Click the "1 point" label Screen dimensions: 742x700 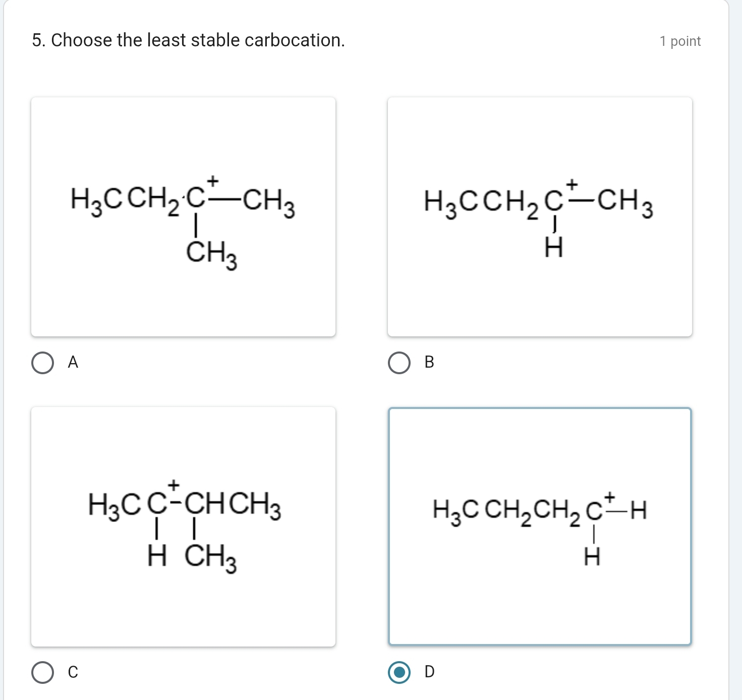point(680,41)
